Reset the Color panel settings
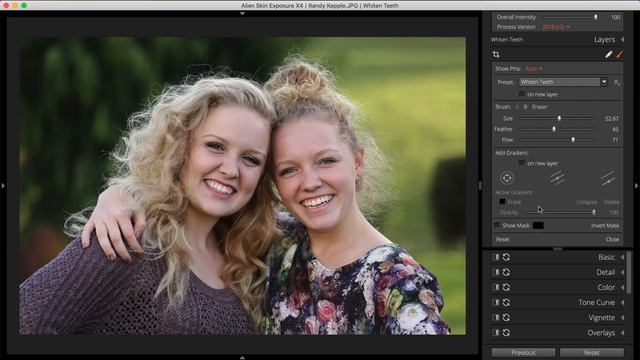Viewport: 640px width, 360px height. pyautogui.click(x=506, y=287)
